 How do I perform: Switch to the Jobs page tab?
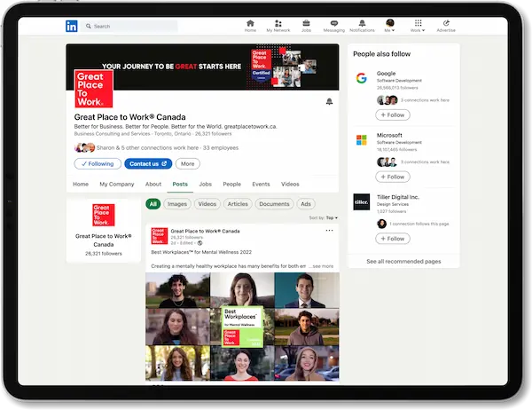click(x=206, y=184)
